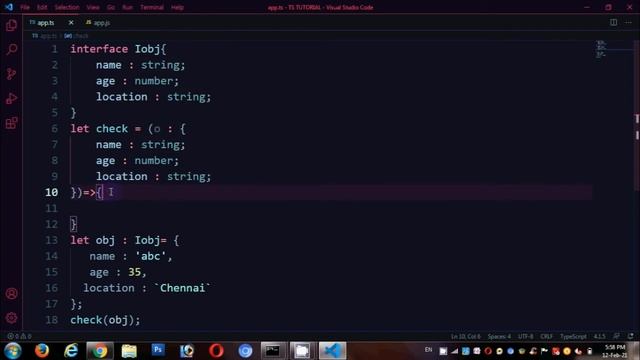Open notifications bell in status bar
The image size is (640, 360).
pyautogui.click(x=631, y=336)
